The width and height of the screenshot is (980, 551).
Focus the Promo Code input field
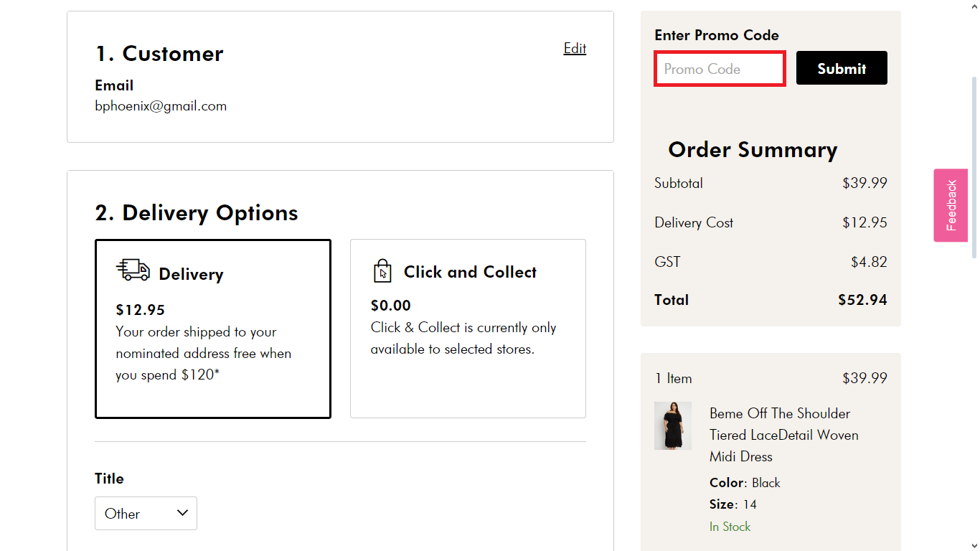tap(720, 69)
